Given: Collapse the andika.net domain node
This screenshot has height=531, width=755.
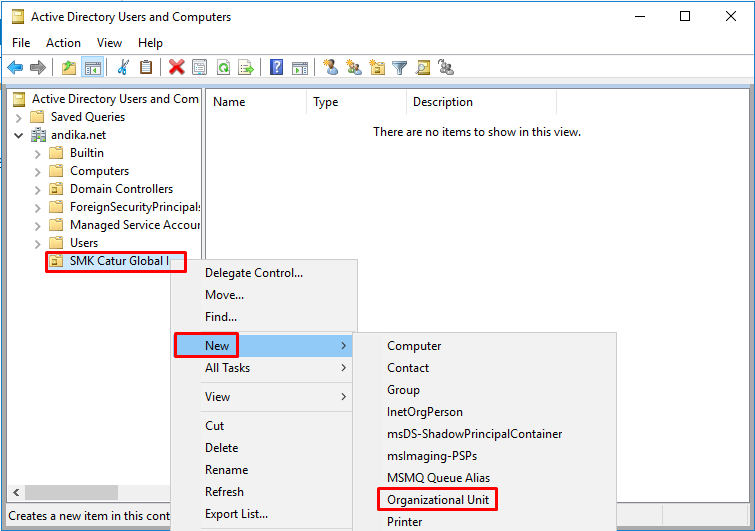Looking at the screenshot, I should pyautogui.click(x=18, y=136).
